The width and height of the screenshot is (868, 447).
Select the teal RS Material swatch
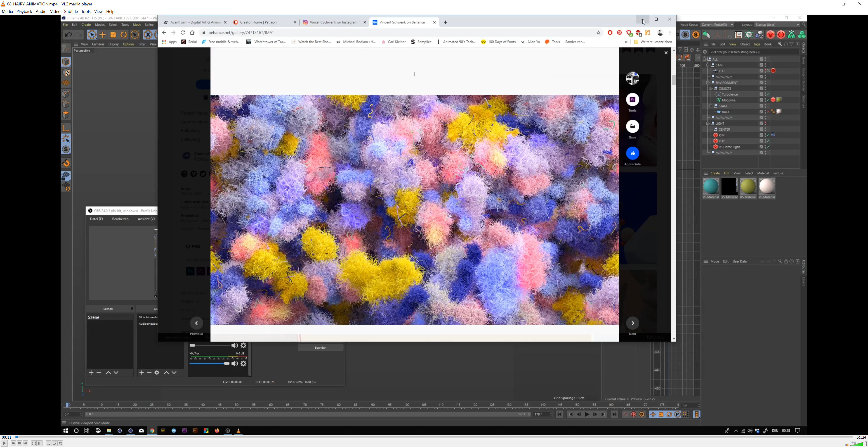(711, 186)
